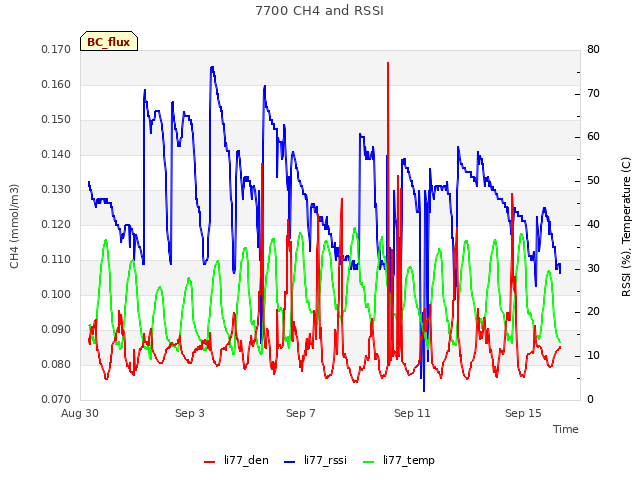Screen dimensions: 640x480
Task: Click the CH4 (mmol/m3) axis title
Action: coord(14,226)
